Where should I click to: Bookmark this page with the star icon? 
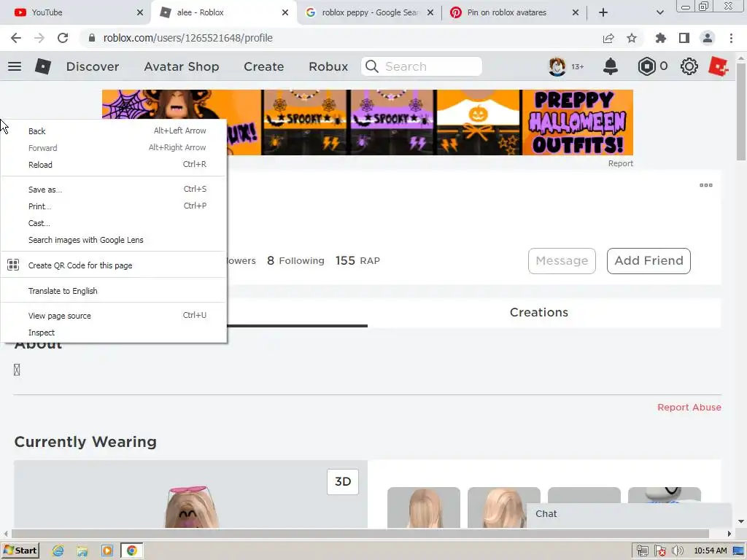[x=632, y=38]
